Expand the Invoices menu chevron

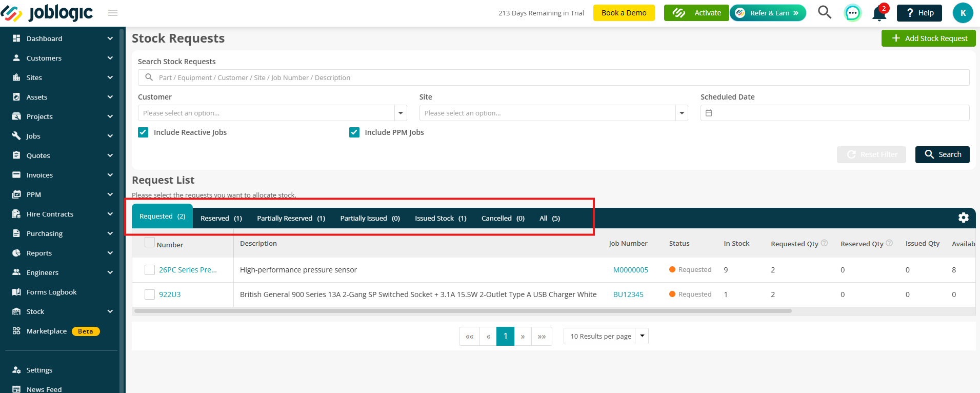point(110,175)
